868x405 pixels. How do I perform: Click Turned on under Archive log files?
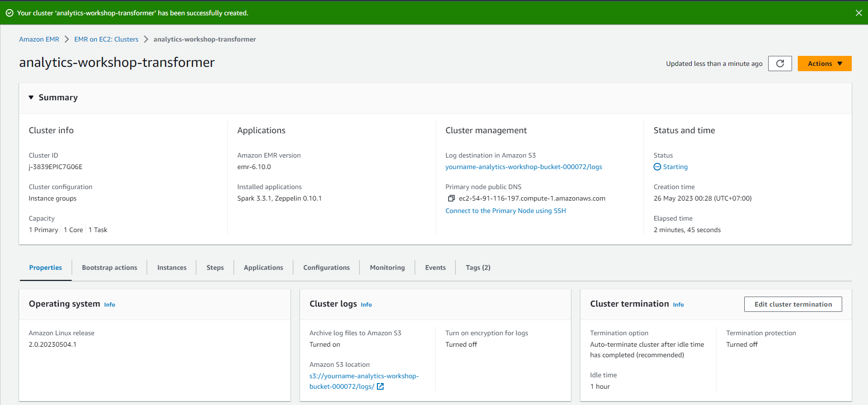tap(325, 344)
